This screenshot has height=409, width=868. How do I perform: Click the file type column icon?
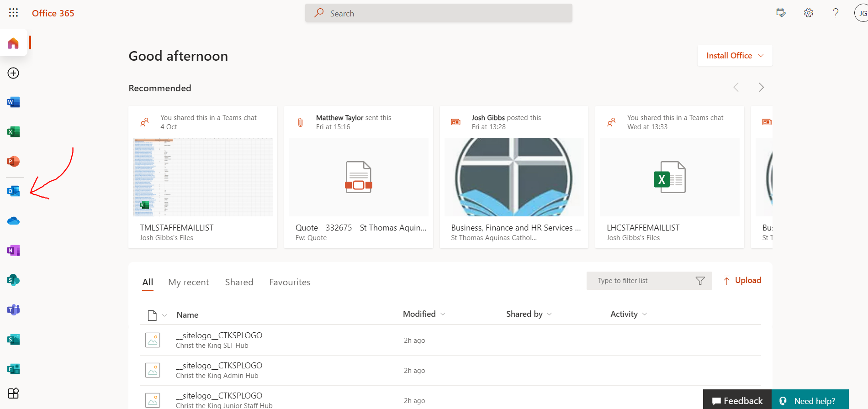tap(152, 315)
